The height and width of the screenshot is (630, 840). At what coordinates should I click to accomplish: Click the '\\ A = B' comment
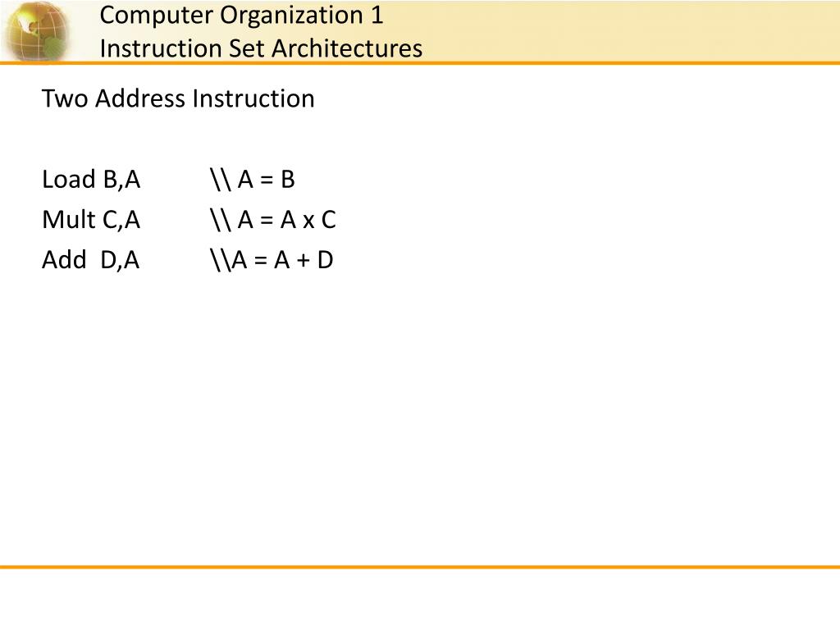point(253,180)
